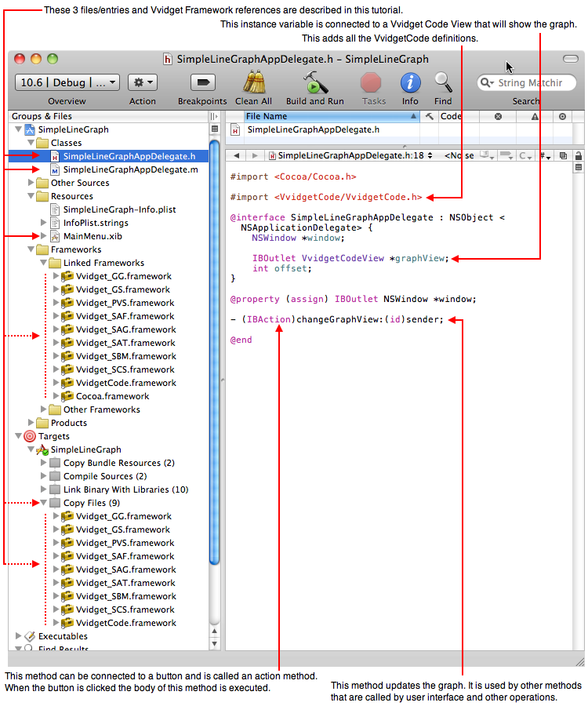Viewport: 588px width, 706px height.
Task: Click the Find magnifying glass icon
Action: 443,82
